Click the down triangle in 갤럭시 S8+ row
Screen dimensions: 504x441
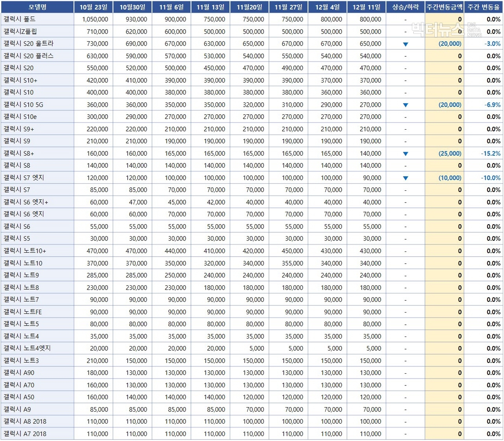[406, 154]
